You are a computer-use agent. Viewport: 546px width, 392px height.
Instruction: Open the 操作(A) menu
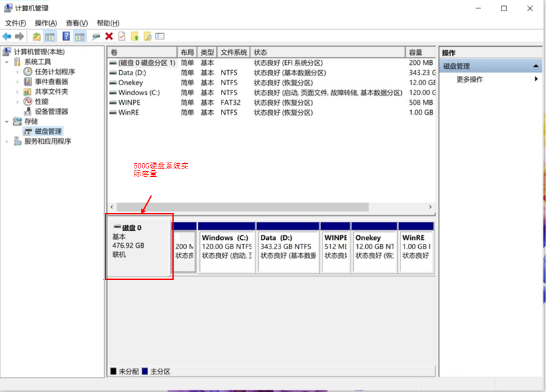click(x=46, y=23)
